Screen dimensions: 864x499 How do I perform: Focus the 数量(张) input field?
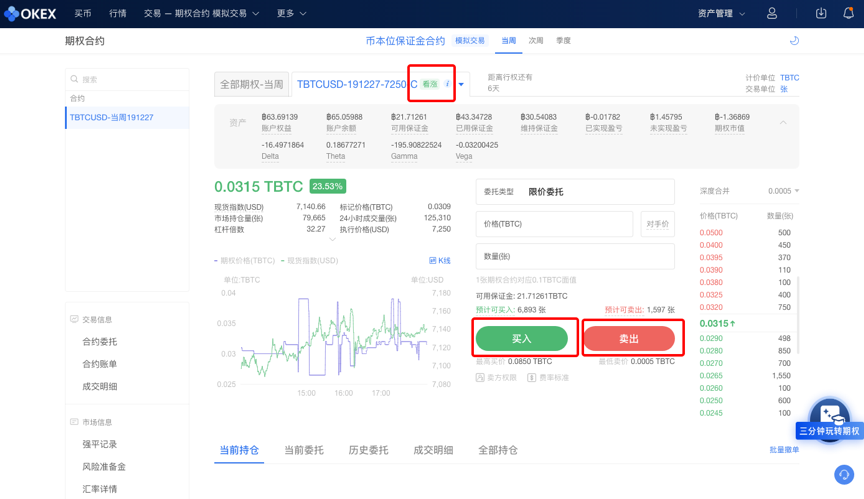[575, 257]
